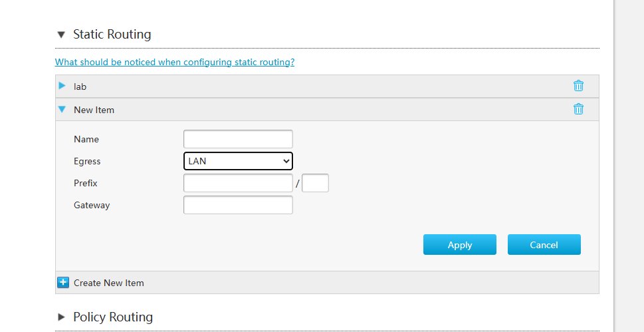Open static routing help link
The image size is (644, 332).
tap(175, 62)
